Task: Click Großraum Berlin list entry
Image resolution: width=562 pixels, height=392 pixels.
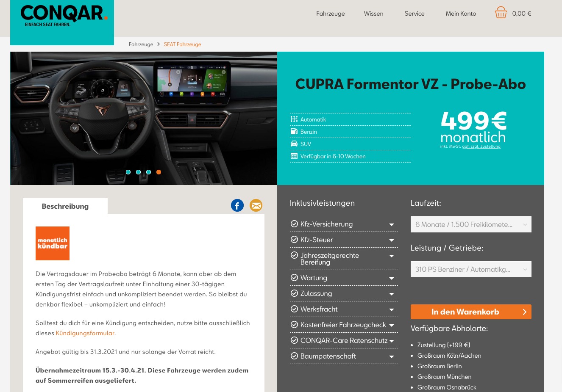Action: click(x=440, y=366)
